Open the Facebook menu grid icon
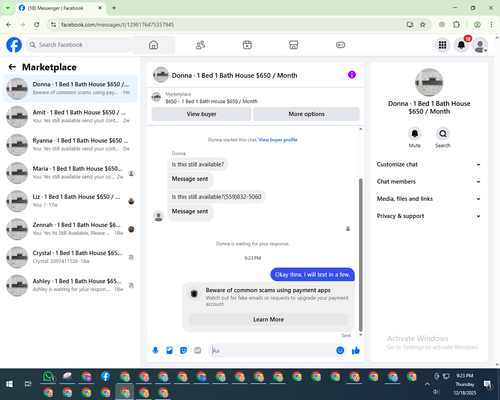 click(442, 45)
